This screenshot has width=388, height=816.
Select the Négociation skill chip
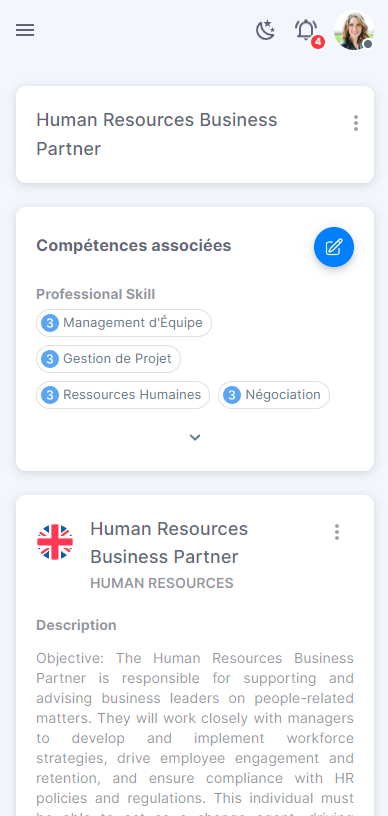274,395
